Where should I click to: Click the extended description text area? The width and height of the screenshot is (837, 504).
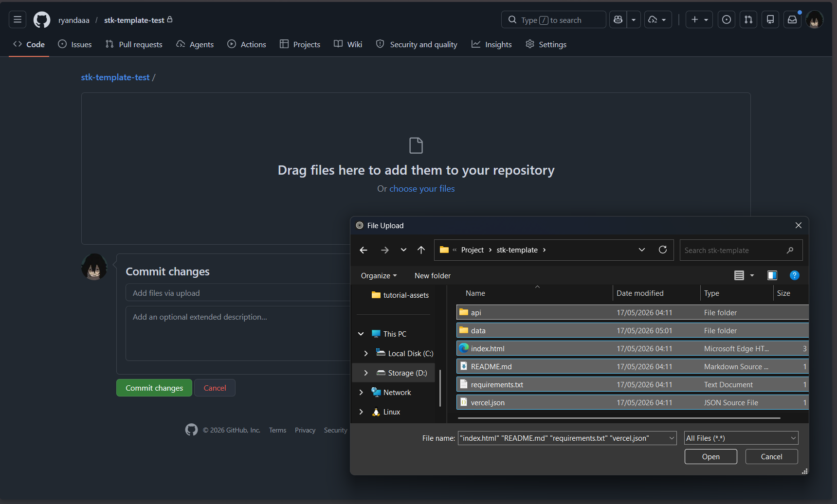238,333
